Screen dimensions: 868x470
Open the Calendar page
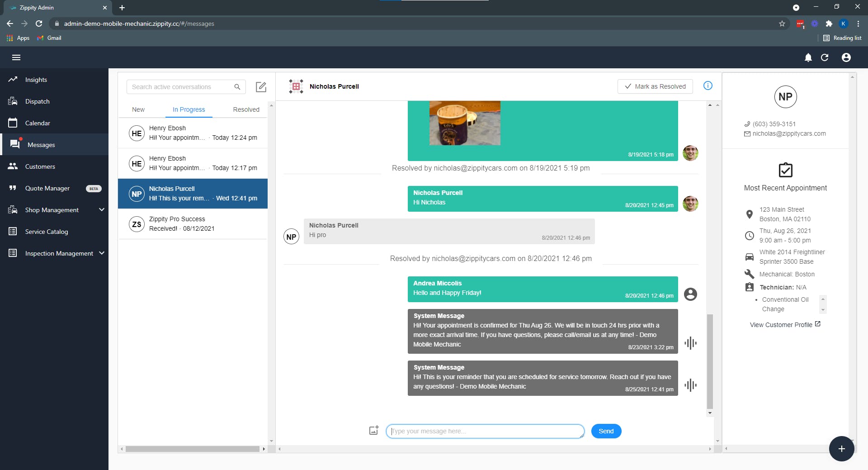tap(54, 123)
